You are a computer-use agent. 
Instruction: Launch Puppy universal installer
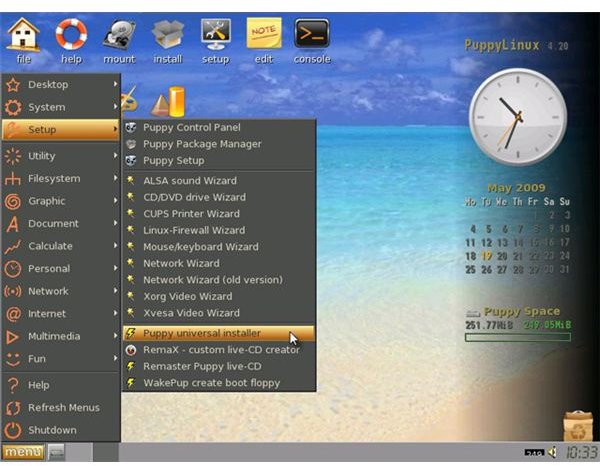219,333
